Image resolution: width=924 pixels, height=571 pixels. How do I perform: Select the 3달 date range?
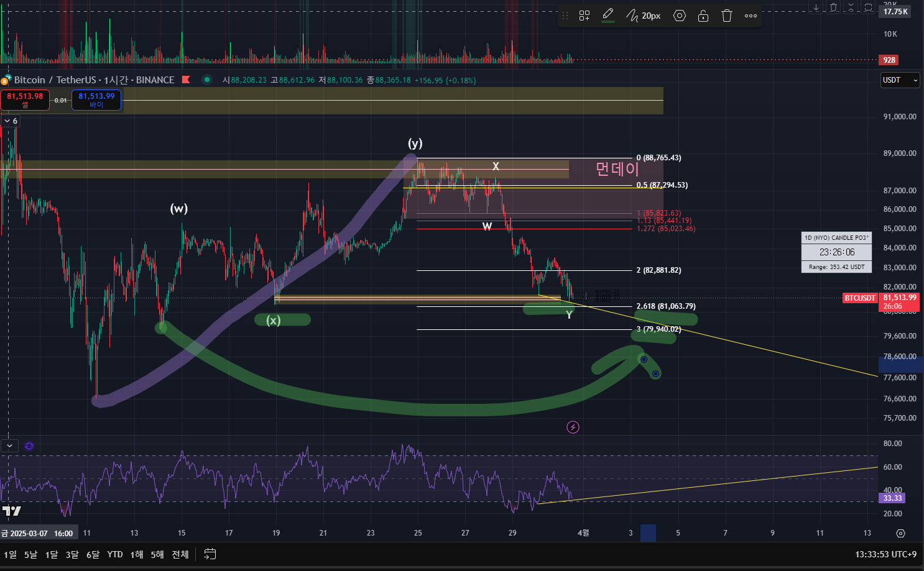tap(72, 554)
